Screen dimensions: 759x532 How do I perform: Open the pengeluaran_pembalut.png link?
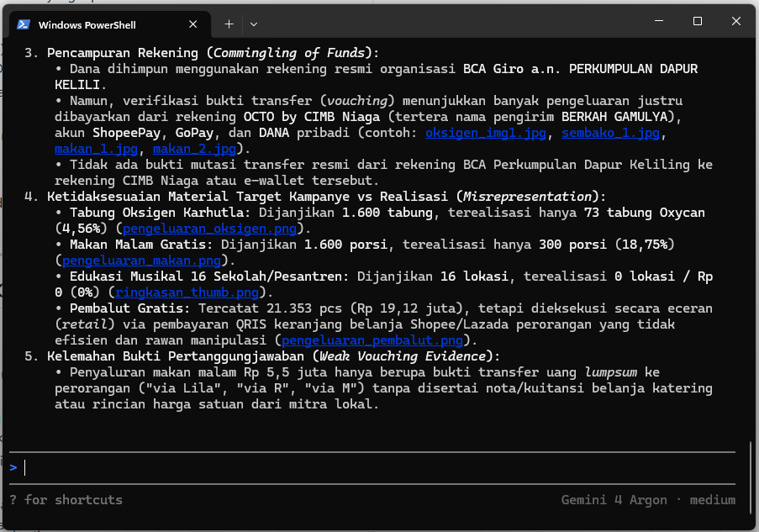tap(372, 340)
